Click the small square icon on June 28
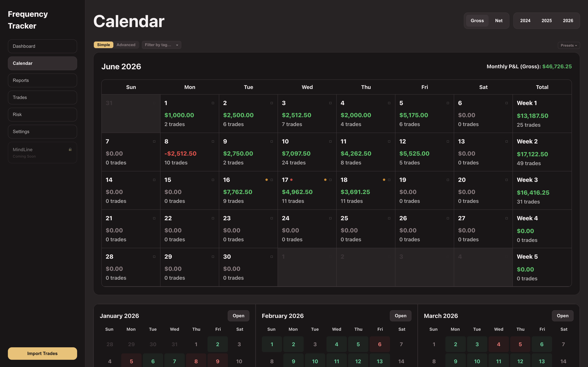This screenshot has height=367, width=588. [x=154, y=257]
